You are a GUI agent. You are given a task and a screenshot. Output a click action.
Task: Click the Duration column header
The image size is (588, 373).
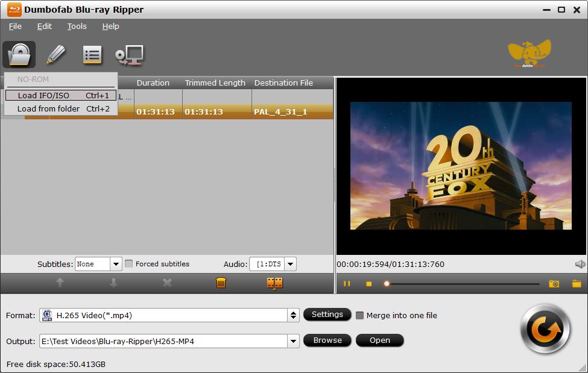coord(153,83)
